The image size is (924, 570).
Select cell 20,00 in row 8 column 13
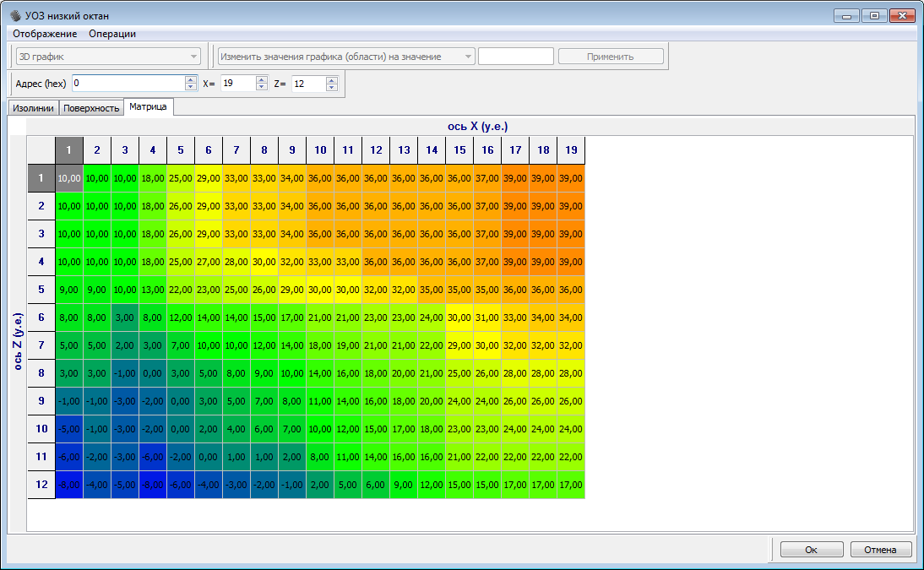tap(404, 373)
